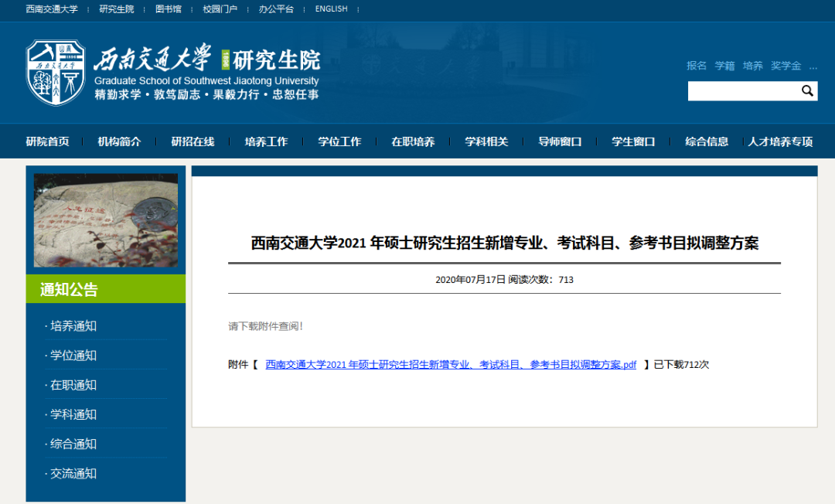
Task: Open 学位工作 navigation menu
Action: pos(339,141)
